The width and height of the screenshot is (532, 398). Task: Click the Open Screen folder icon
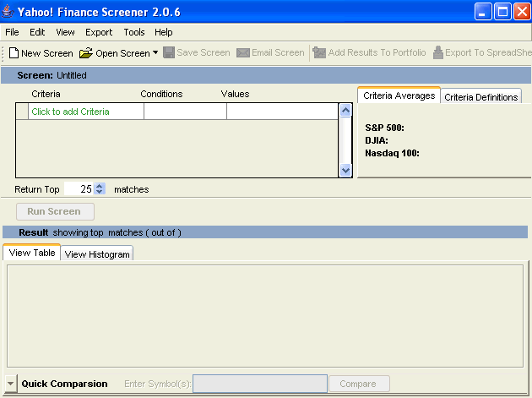coord(86,53)
